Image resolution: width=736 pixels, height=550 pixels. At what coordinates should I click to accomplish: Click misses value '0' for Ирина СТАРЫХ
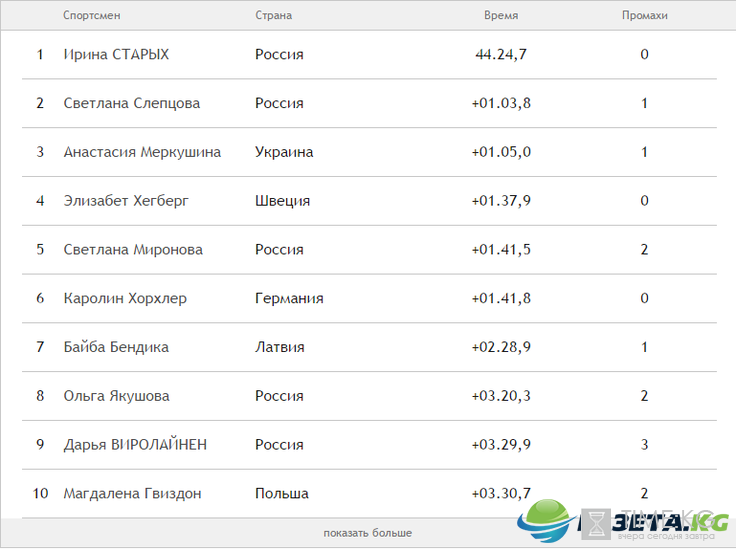point(644,54)
